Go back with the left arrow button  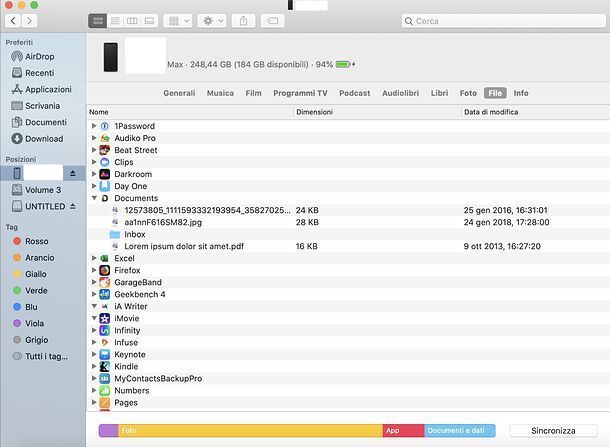point(13,21)
